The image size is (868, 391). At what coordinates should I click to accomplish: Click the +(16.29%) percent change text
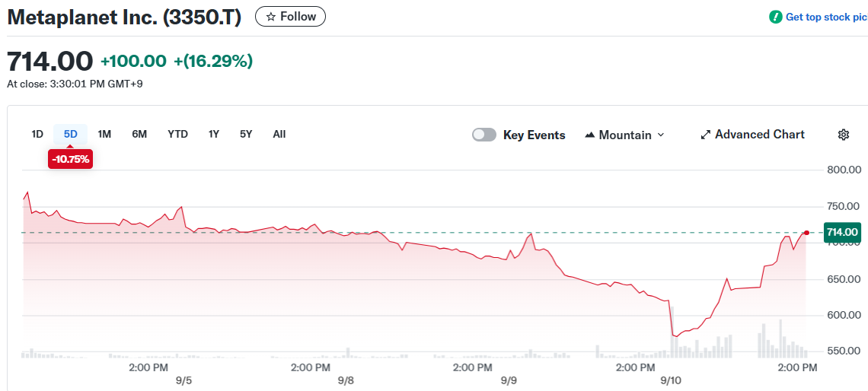tap(213, 62)
